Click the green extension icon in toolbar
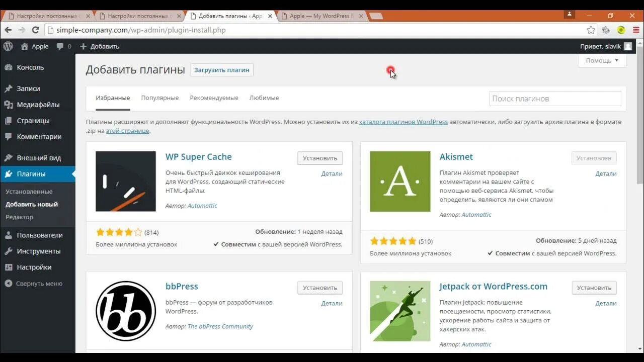Viewport: 644px width, 362px height. click(621, 30)
